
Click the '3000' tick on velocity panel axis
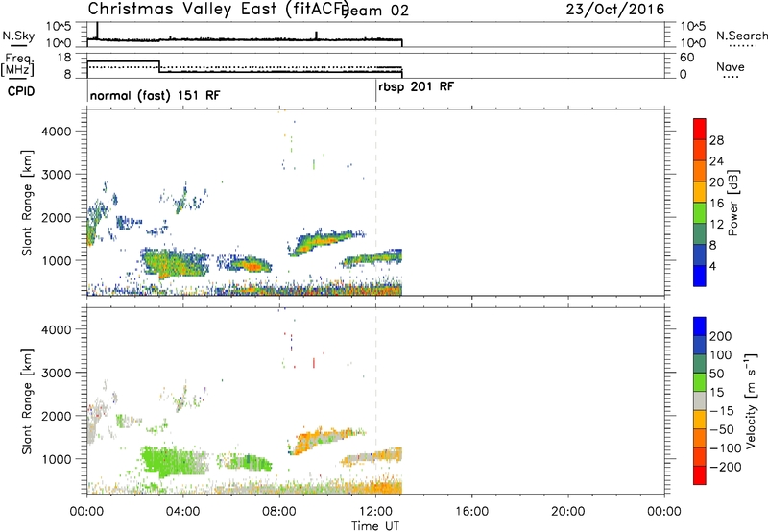57,373
